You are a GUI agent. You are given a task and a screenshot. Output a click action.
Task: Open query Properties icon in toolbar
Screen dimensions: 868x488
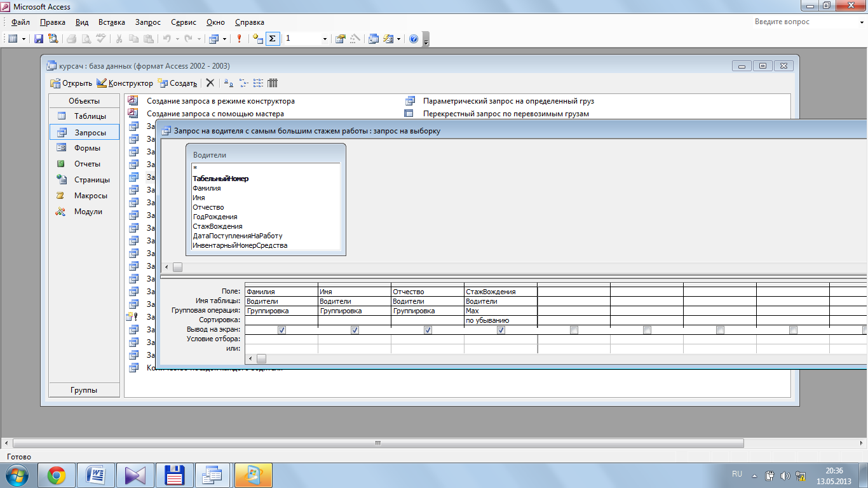[341, 39]
